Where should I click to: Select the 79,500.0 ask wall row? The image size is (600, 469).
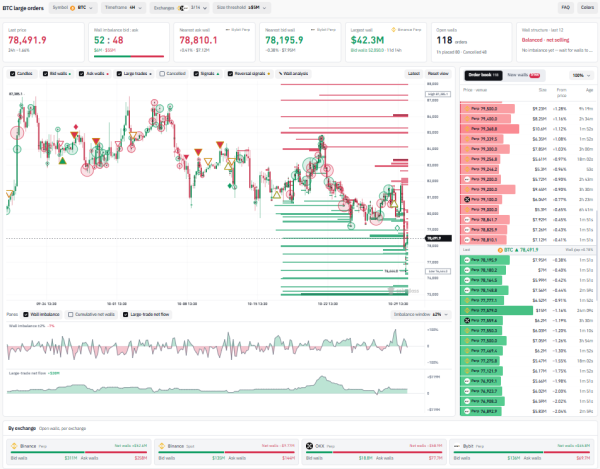coord(527,109)
